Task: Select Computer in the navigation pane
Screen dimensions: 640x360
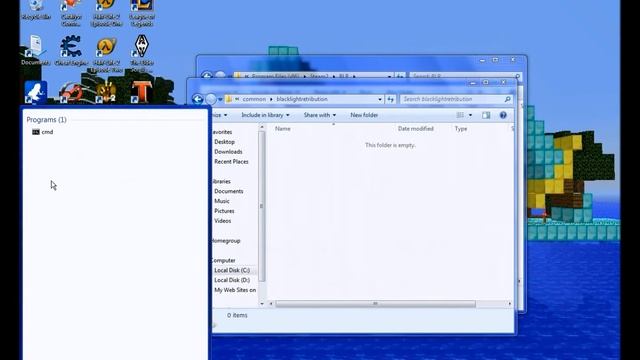Action: [x=224, y=260]
